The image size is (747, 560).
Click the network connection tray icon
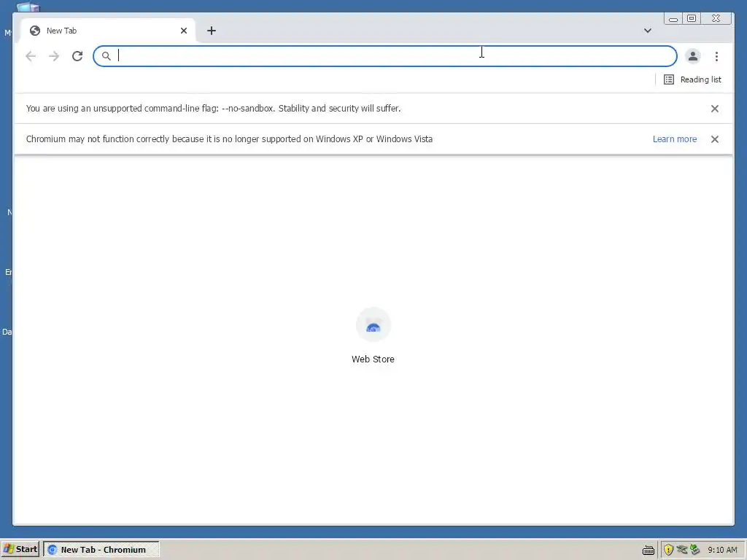(x=682, y=550)
